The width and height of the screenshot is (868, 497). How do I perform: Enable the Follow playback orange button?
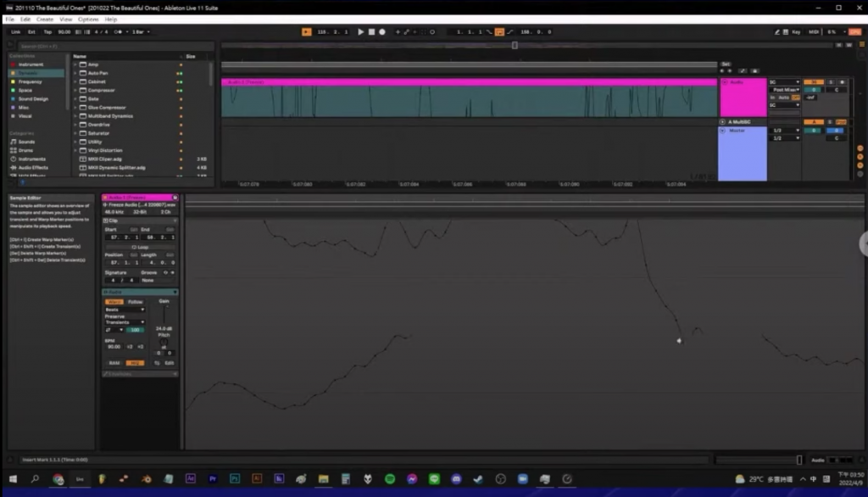pyautogui.click(x=306, y=32)
